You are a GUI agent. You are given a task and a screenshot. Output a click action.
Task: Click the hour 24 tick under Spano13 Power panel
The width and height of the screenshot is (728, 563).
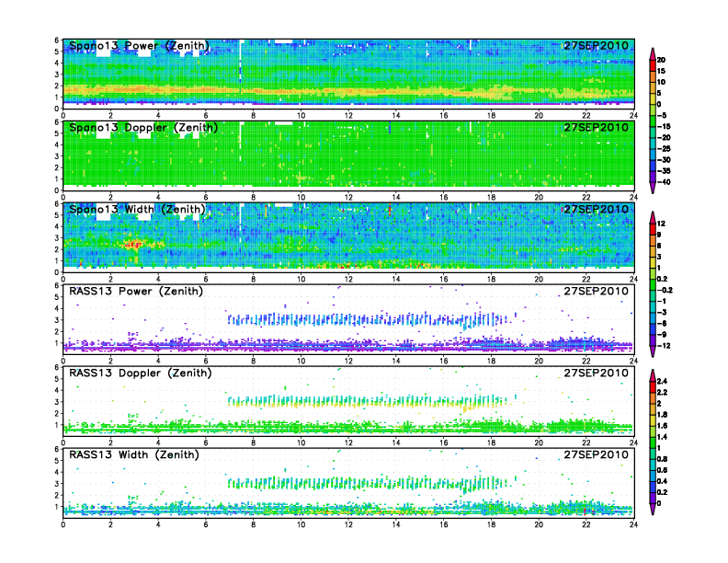(633, 116)
